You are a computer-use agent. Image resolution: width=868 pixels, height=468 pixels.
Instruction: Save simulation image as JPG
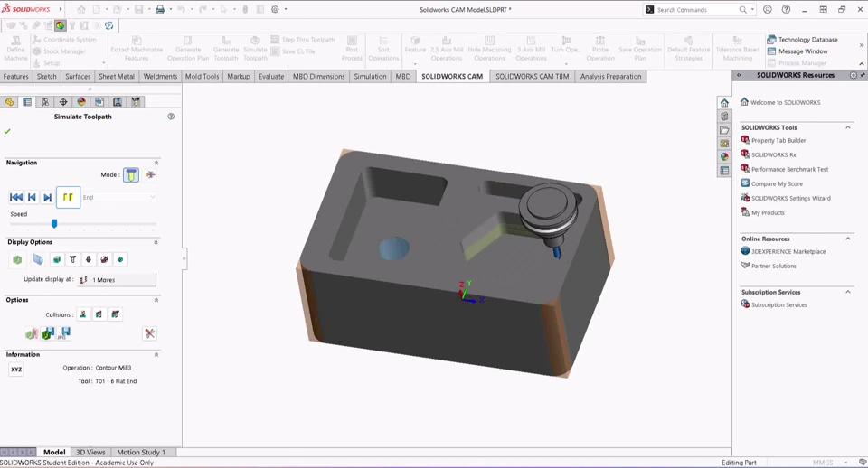(65, 333)
